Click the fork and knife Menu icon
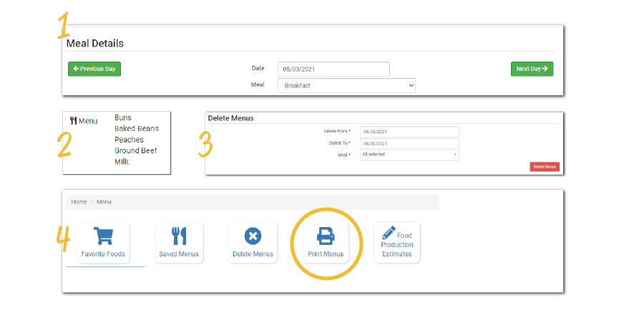The image size is (644, 323). click(x=73, y=120)
